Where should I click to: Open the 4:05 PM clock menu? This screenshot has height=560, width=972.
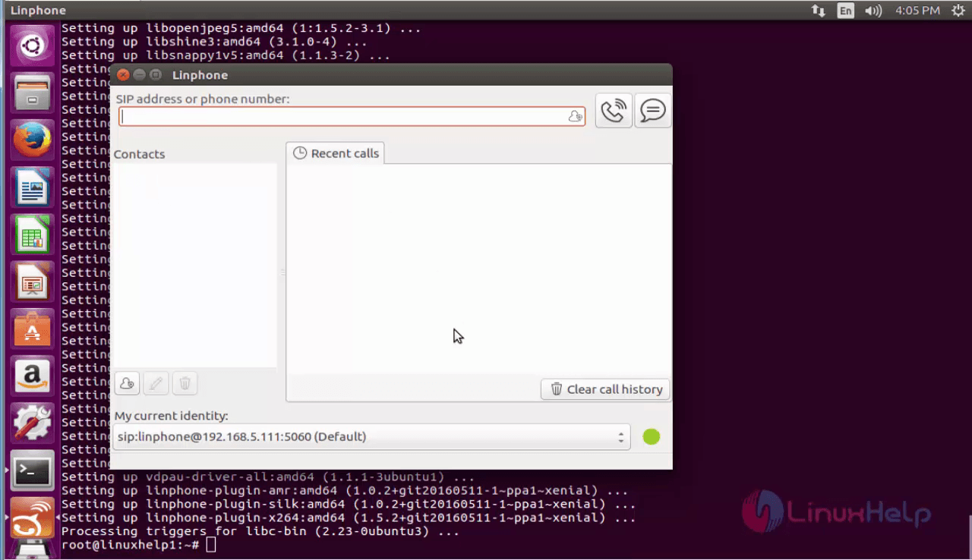pyautogui.click(x=917, y=11)
